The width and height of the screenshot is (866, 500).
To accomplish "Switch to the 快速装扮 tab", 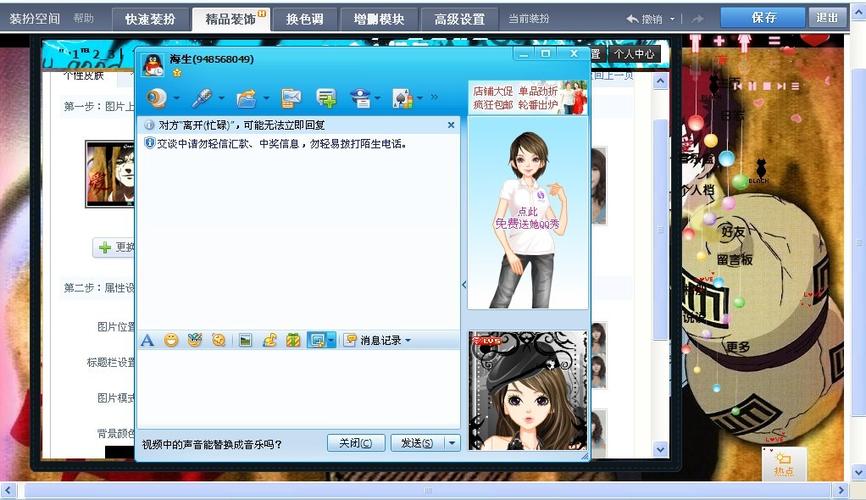I will (150, 19).
